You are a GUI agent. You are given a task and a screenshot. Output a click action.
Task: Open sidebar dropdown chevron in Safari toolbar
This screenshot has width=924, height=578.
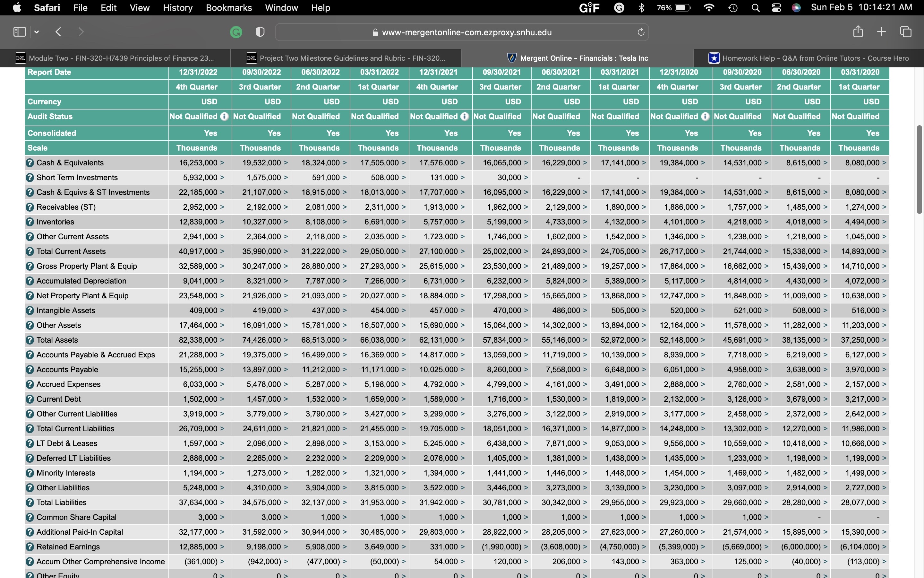[37, 32]
